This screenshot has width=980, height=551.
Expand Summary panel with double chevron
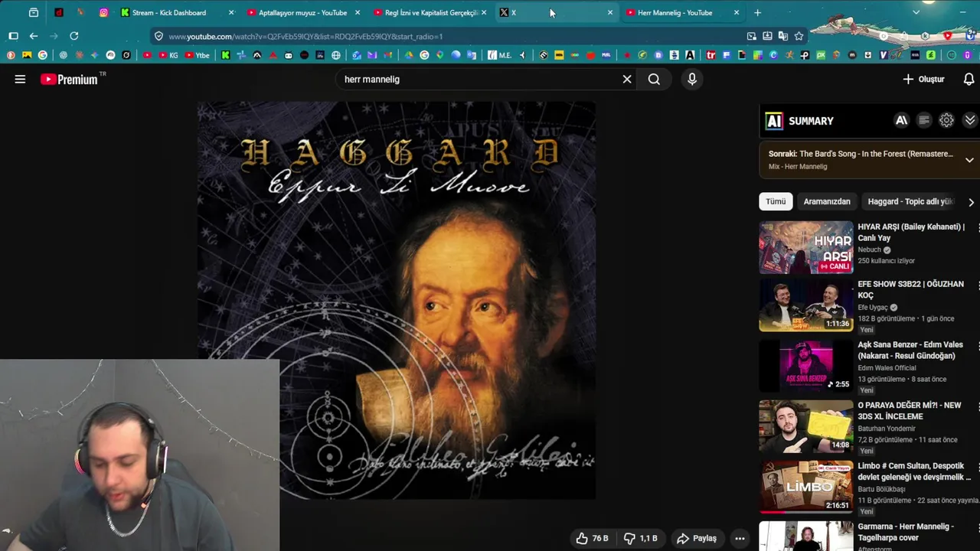tap(970, 120)
